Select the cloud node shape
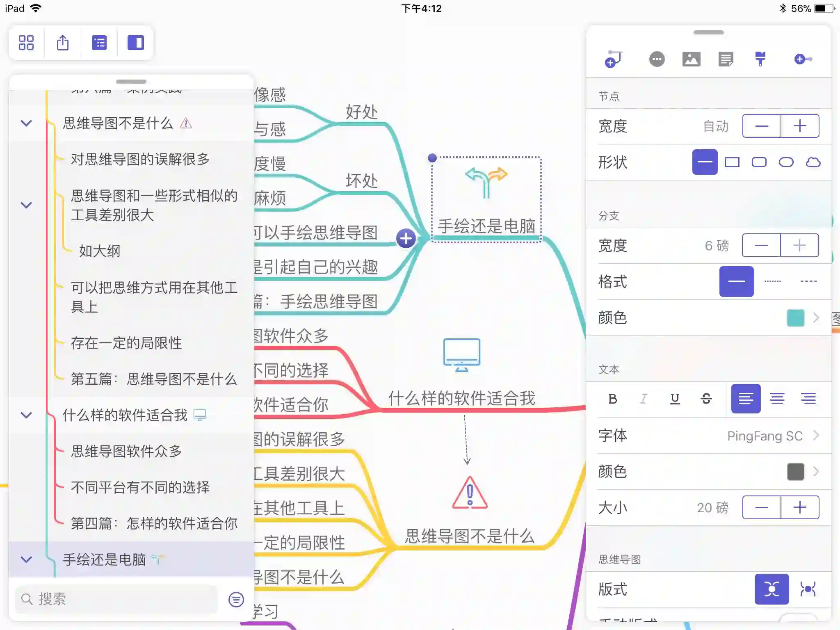The width and height of the screenshot is (840, 630). (x=813, y=162)
